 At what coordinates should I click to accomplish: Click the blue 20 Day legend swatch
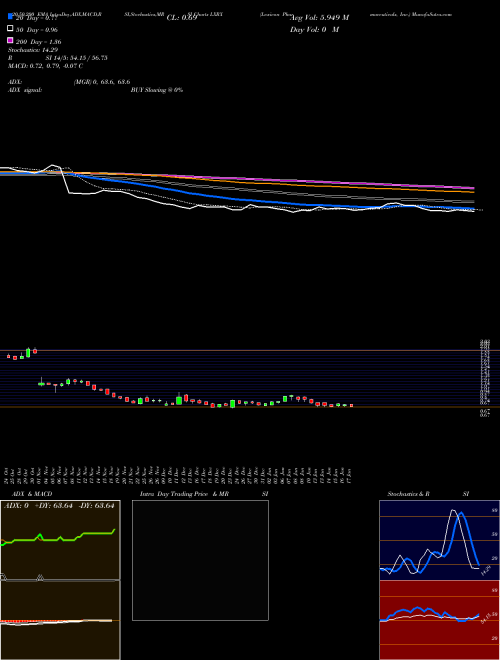tap(10, 16)
